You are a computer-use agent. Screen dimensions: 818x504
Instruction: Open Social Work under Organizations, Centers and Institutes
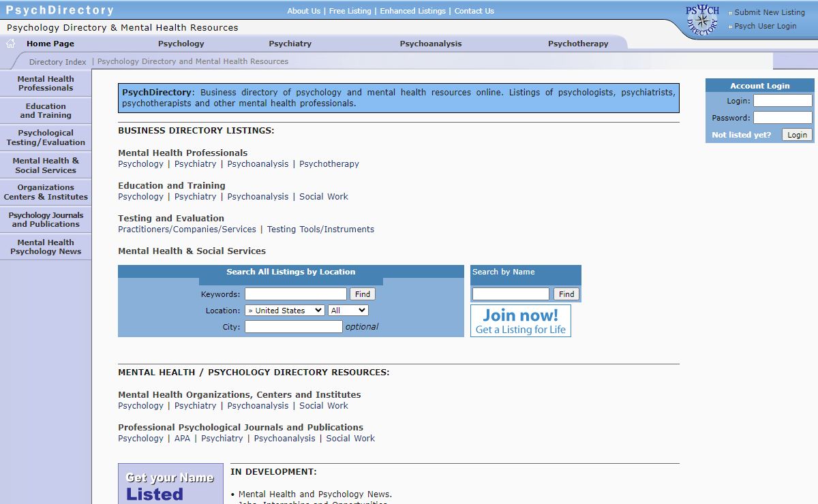click(x=324, y=406)
